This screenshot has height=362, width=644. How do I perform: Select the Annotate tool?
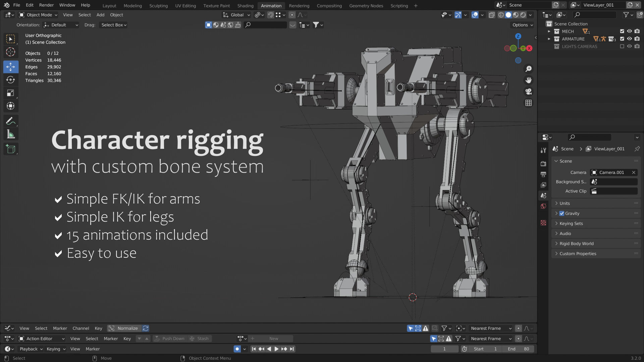[x=10, y=121]
